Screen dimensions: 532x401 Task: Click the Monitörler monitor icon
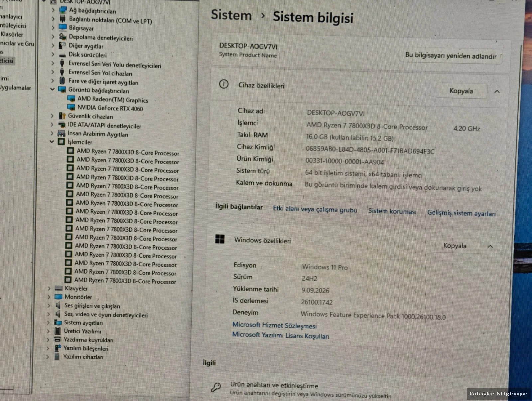[59, 297]
